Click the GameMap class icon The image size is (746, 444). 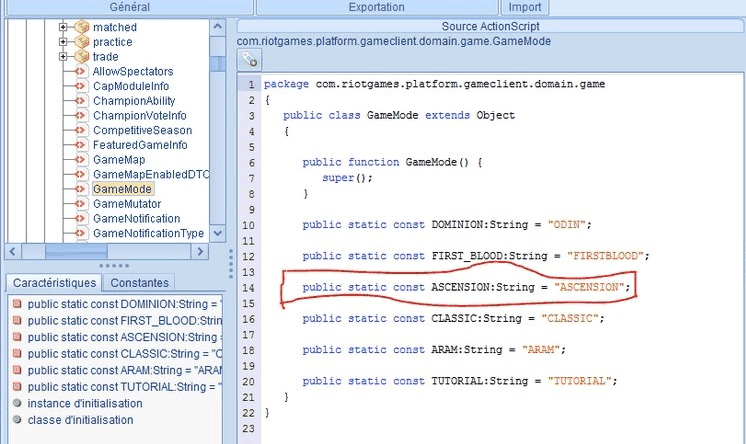(81, 160)
